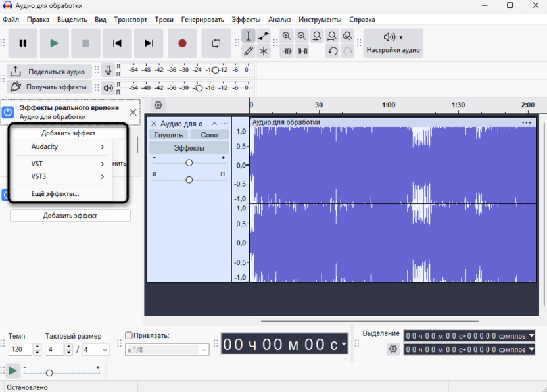The width and height of the screenshot is (547, 392).
Task: Start recording with the red Record button
Action: point(182,43)
